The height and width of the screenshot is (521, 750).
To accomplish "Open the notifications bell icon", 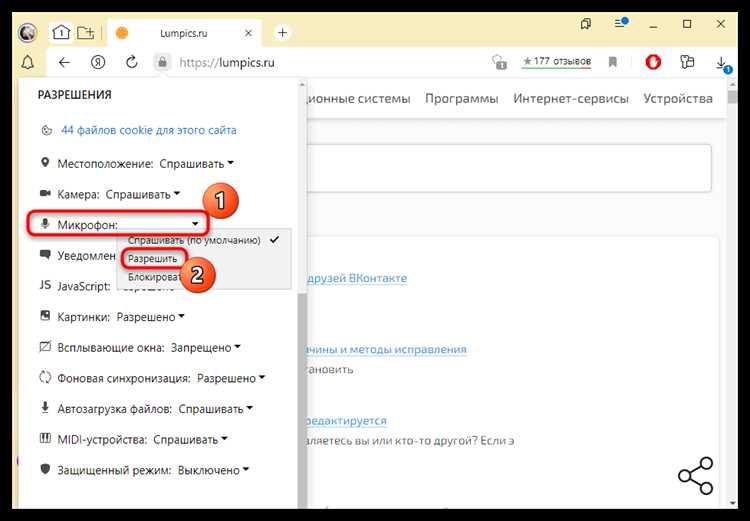I will [27, 62].
